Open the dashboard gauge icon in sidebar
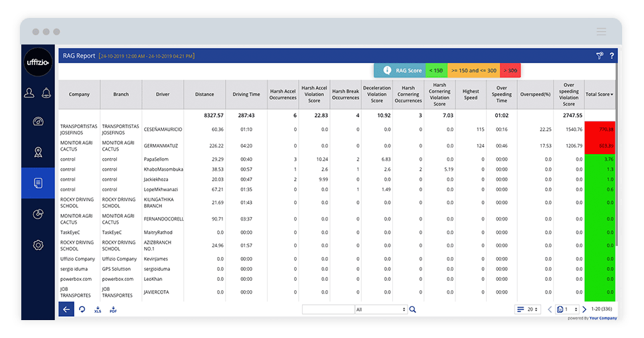 38,122
